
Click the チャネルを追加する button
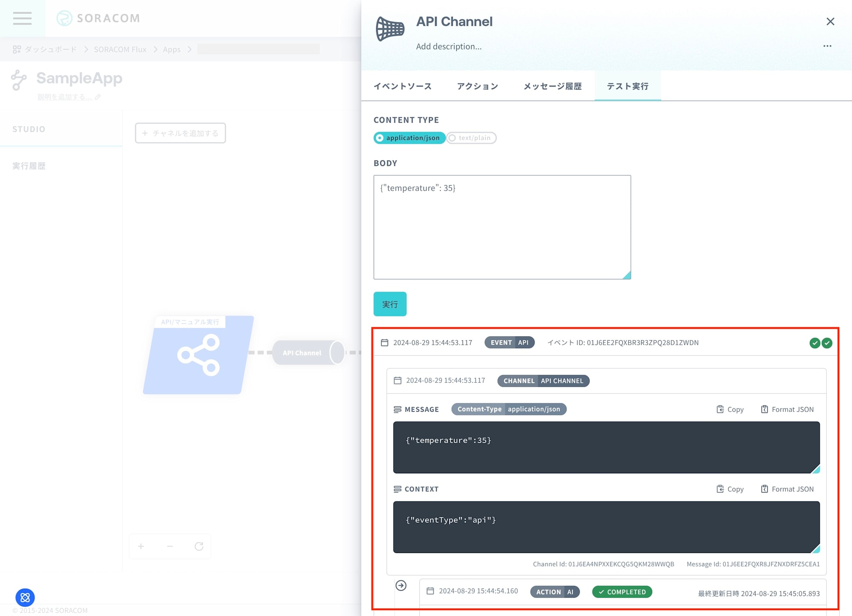[x=180, y=133]
